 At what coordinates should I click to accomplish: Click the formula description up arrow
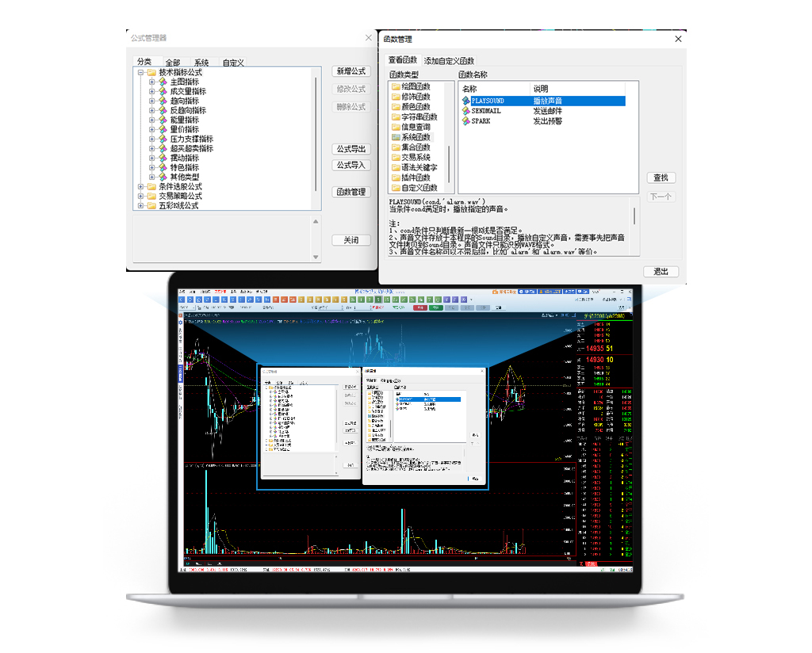point(316,221)
